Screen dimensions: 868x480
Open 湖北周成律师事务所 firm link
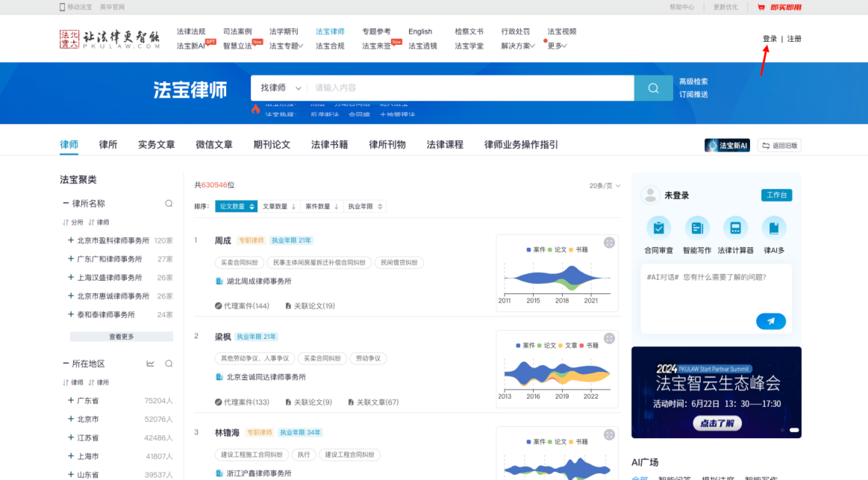pyautogui.click(x=258, y=281)
